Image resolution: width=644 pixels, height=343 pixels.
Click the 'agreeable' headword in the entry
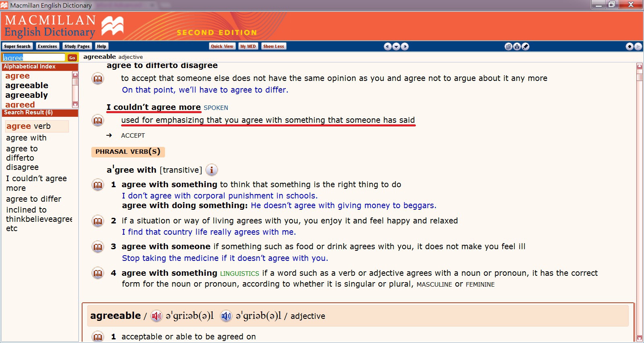click(x=116, y=316)
